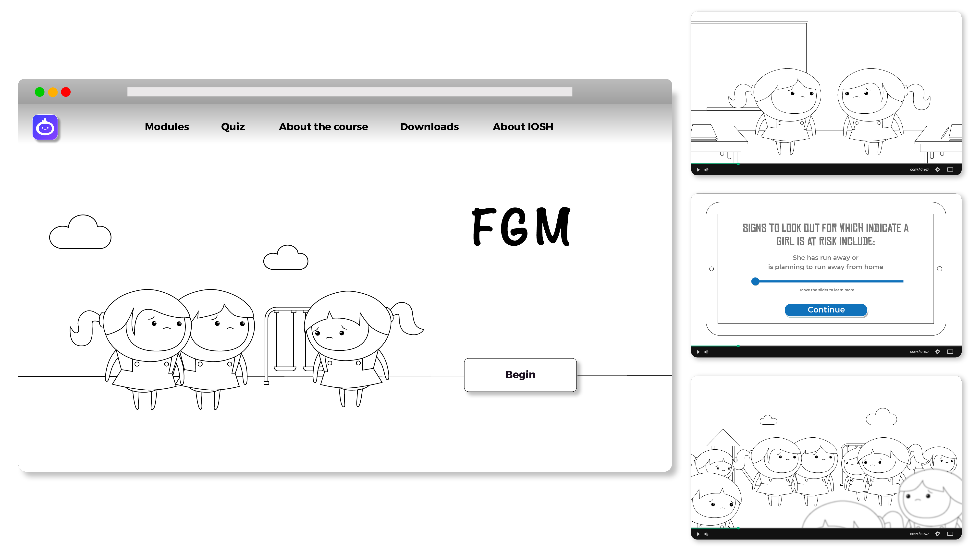Viewport: 980px width, 551px height.
Task: Click the Downloads navigation item
Action: coord(429,126)
